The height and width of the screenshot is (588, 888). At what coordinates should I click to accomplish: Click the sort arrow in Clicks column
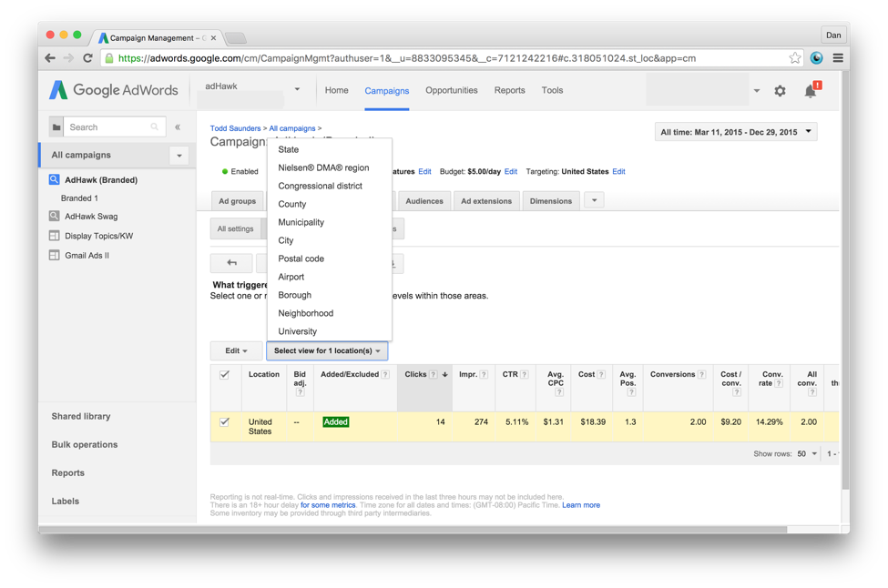pos(445,375)
